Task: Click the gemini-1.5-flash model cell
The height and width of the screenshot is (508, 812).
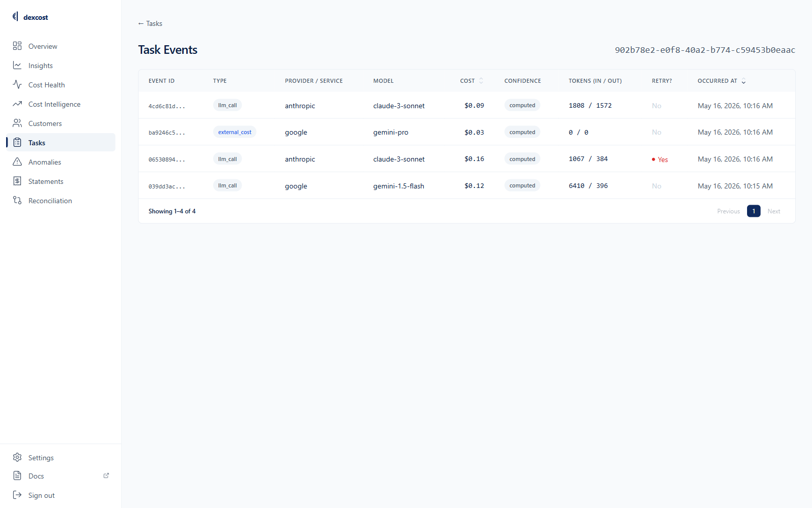Action: click(399, 186)
